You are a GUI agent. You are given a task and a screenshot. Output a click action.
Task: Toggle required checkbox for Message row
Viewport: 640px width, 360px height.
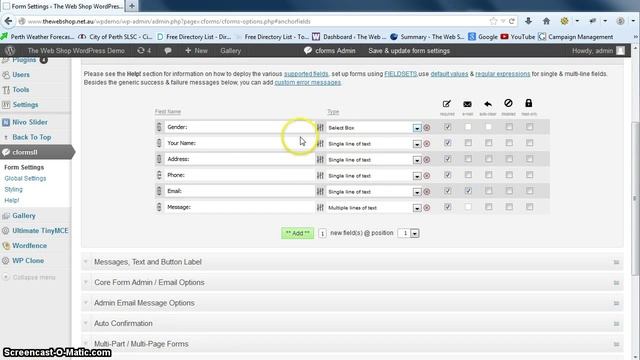(x=448, y=207)
